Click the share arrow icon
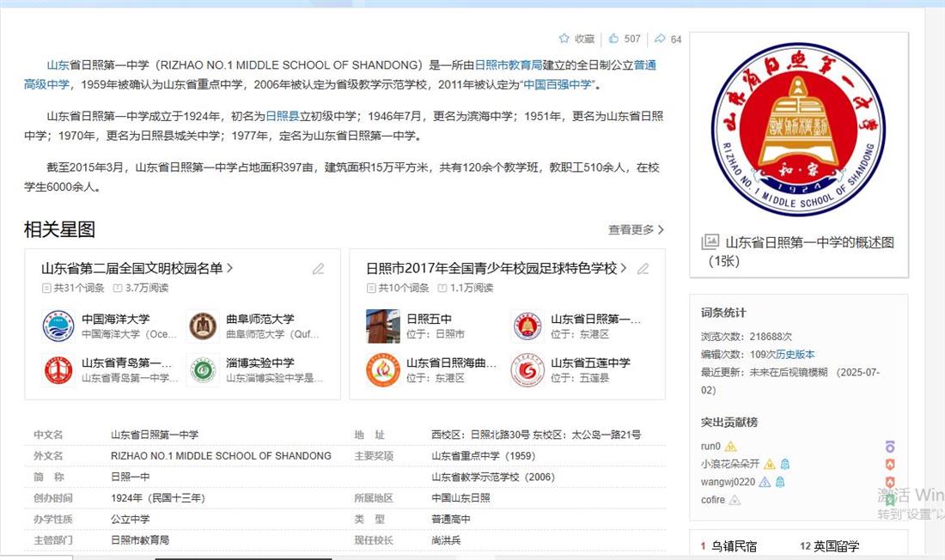This screenshot has height=560, width=945. (660, 39)
